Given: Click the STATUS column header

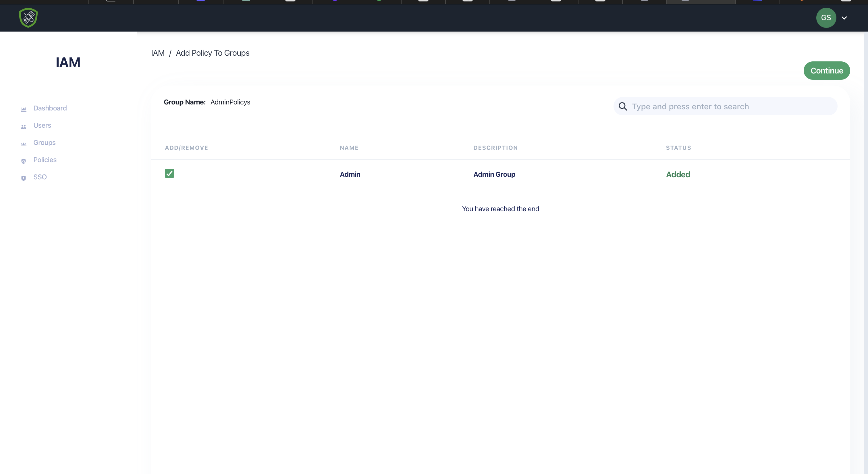Looking at the screenshot, I should tap(678, 148).
